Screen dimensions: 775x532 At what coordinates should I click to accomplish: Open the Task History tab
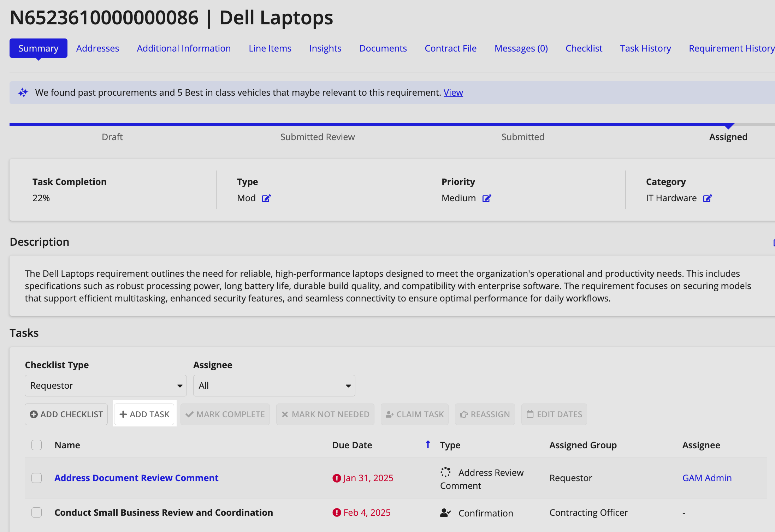tap(645, 48)
